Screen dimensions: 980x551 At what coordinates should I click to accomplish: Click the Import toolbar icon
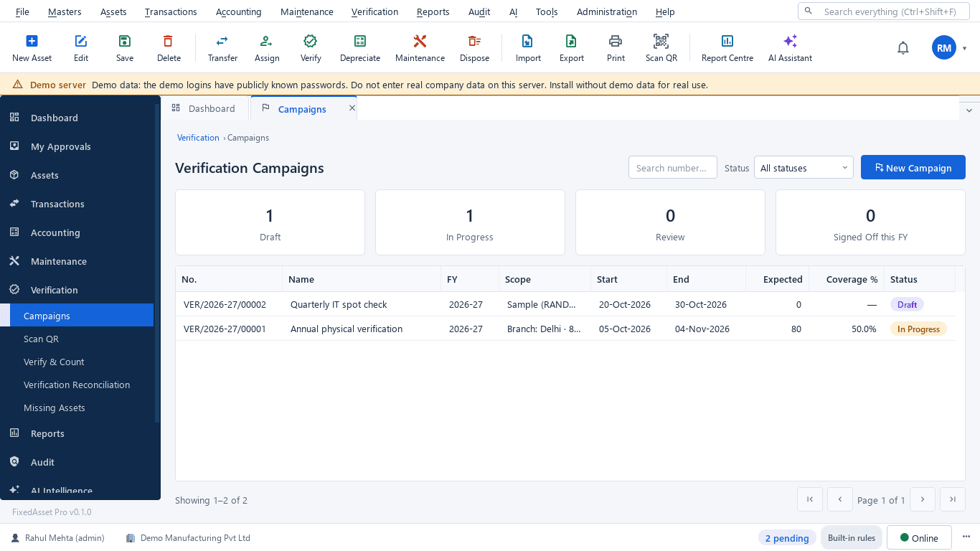pos(528,49)
